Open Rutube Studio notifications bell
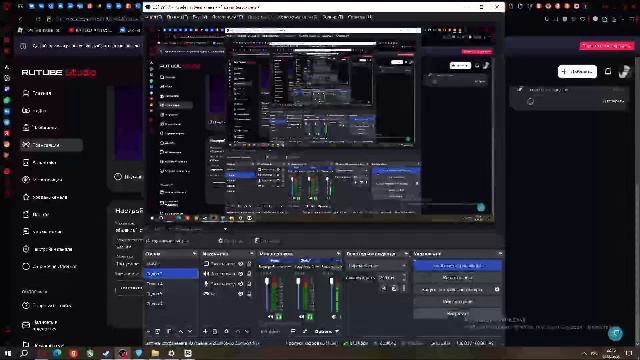 608,71
